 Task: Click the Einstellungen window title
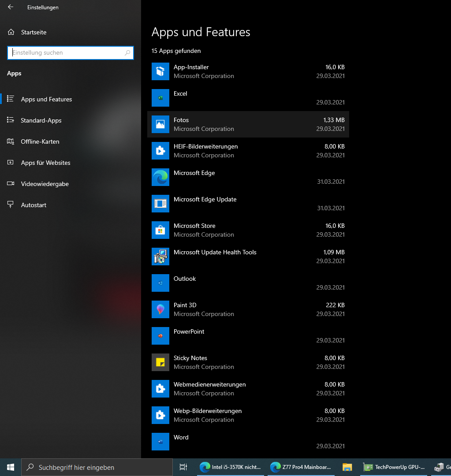43,7
